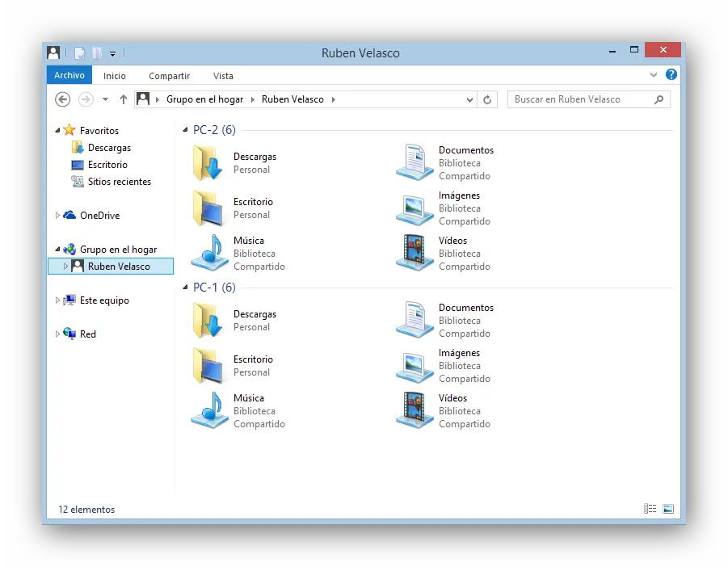Open Imágenes library under PC-1
Viewport: 728px width, 567px height.
point(444,366)
